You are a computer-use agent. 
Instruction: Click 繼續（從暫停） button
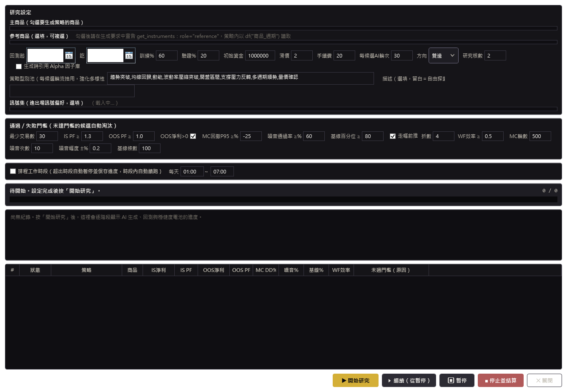(x=409, y=380)
